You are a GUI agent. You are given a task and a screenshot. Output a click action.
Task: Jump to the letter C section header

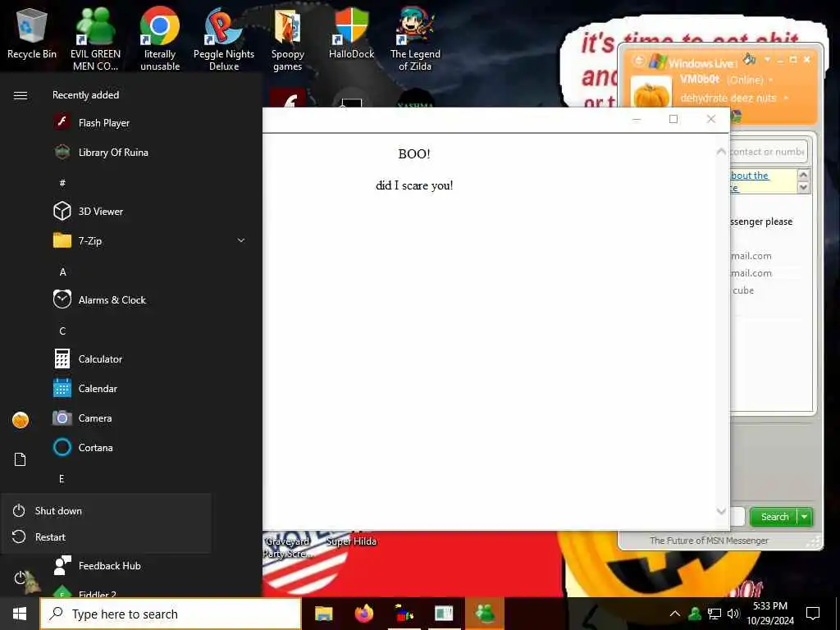[62, 331]
